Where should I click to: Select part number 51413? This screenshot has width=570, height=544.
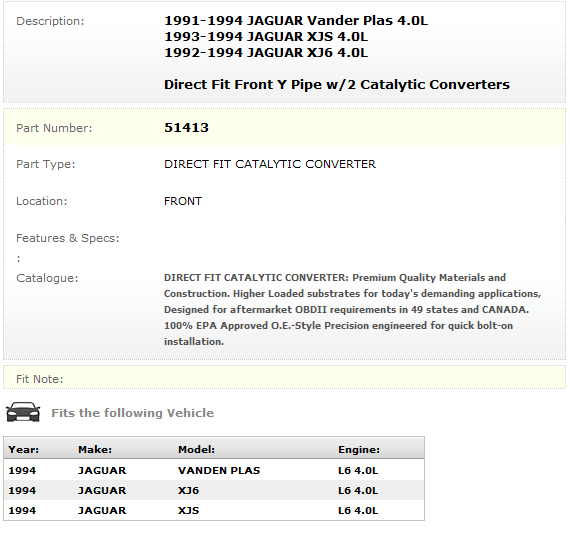tap(186, 128)
